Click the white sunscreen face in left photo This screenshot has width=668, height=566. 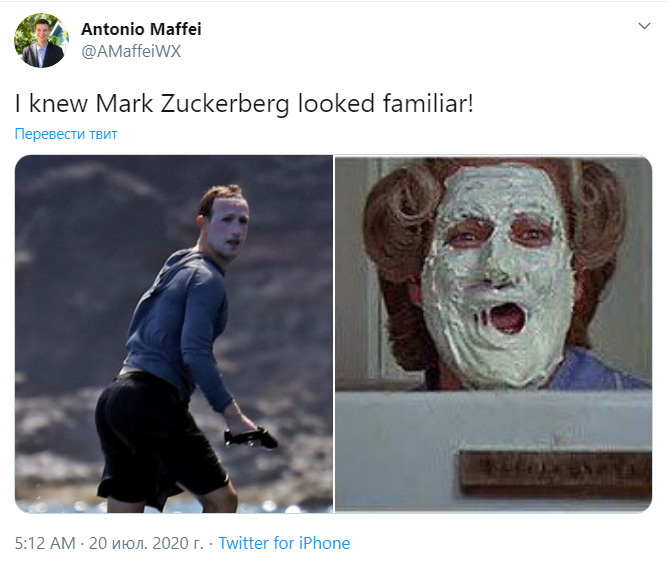[x=230, y=228]
